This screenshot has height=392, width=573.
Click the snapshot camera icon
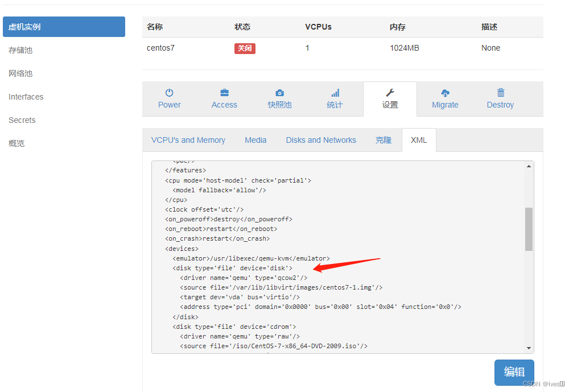pos(279,93)
